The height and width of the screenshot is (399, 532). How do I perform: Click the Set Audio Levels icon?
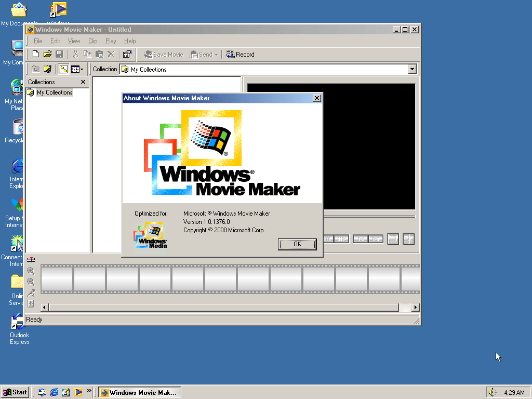31,304
